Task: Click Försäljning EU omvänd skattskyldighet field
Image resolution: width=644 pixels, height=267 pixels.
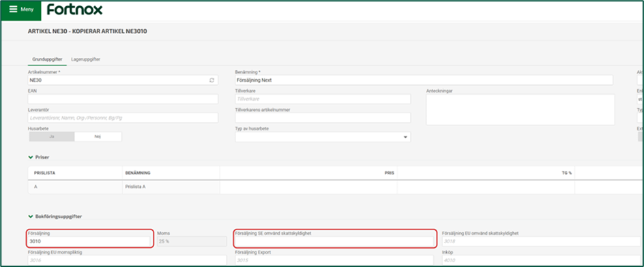Action: (x=541, y=242)
